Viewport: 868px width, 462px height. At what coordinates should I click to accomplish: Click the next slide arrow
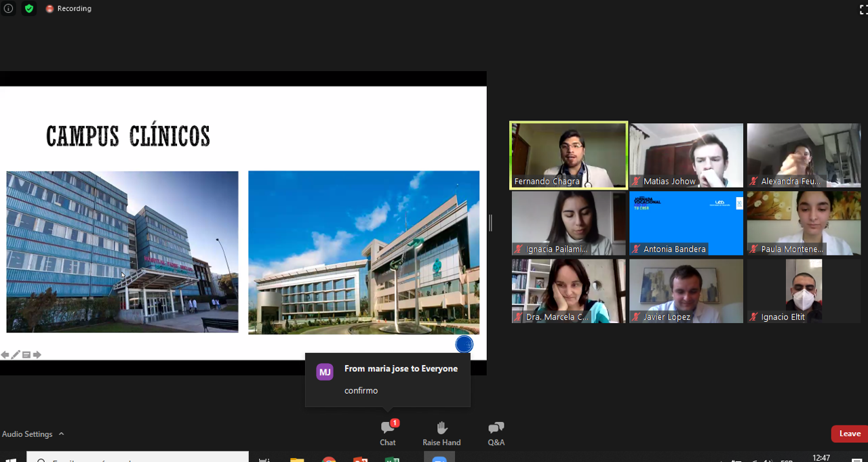point(37,355)
